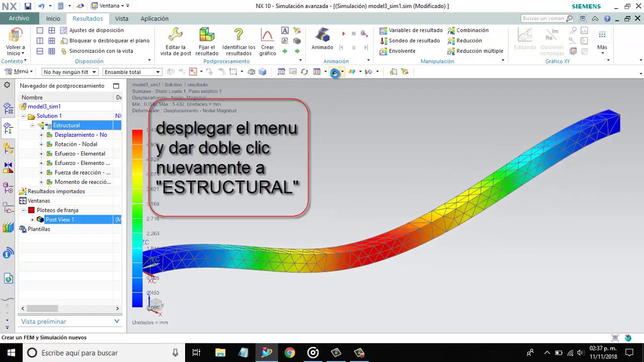Screen dimensions: 644x362
Task: Open Variables de resultado
Action: pos(411,30)
